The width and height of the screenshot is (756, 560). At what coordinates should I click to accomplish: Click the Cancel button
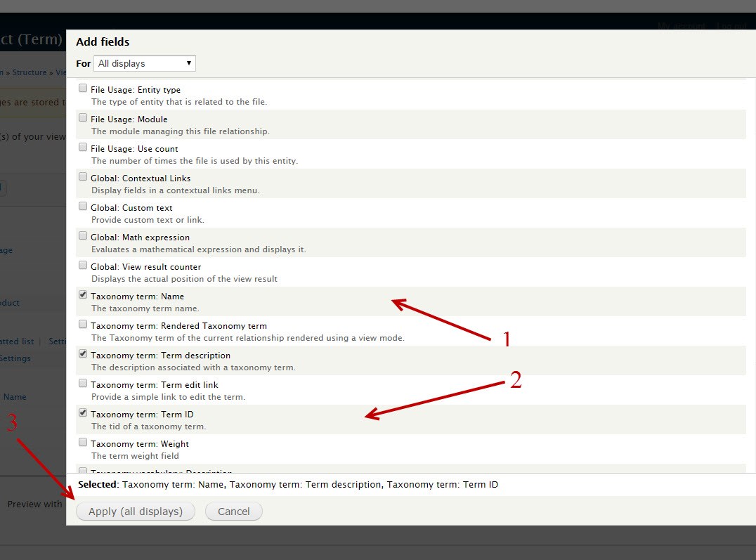[x=234, y=512]
